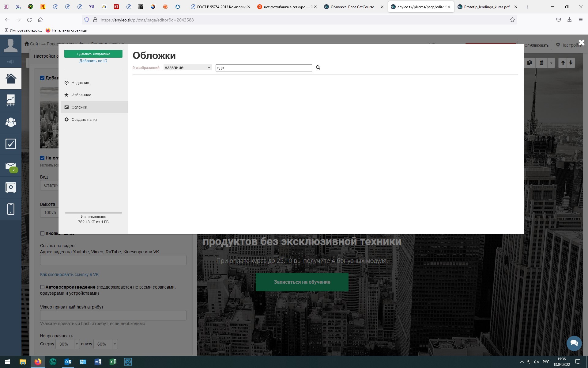
Task: Click the search magnifier icon in Обложки
Action: (318, 67)
